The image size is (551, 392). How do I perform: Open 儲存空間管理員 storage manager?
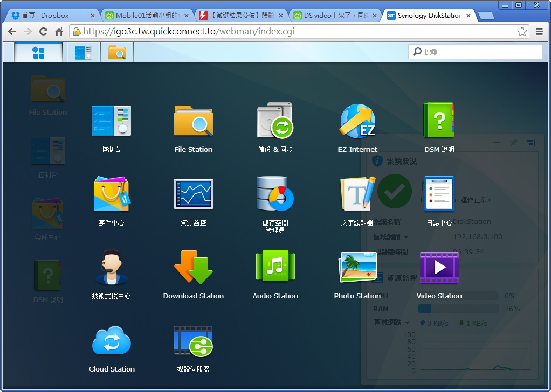point(275,194)
